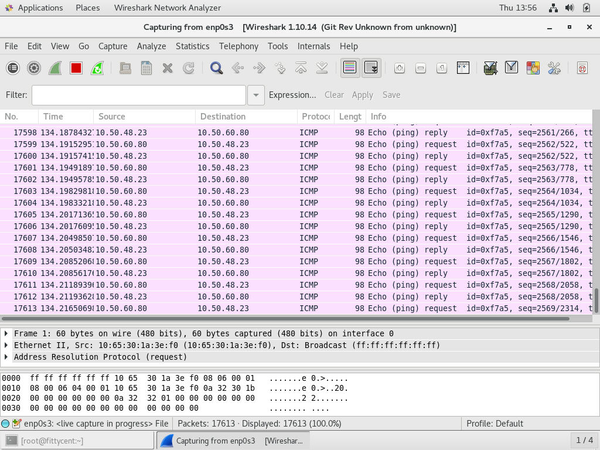
Task: Zoom to normal size icon
Action: (x=441, y=68)
